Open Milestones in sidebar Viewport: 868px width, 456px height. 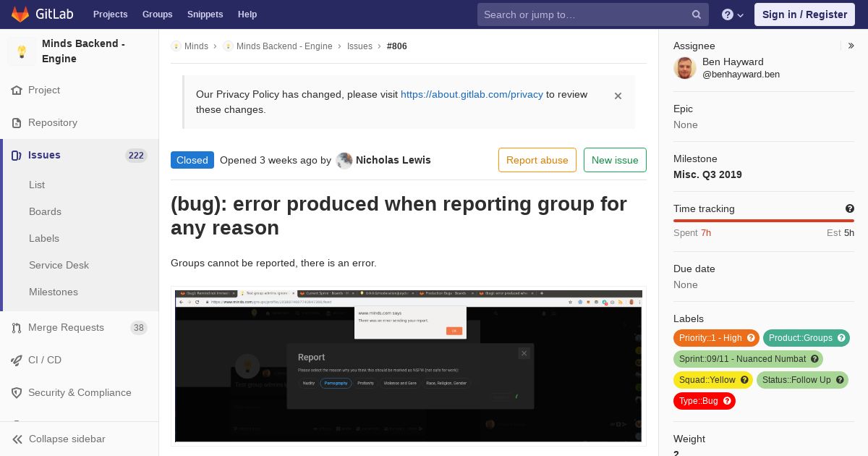(54, 292)
